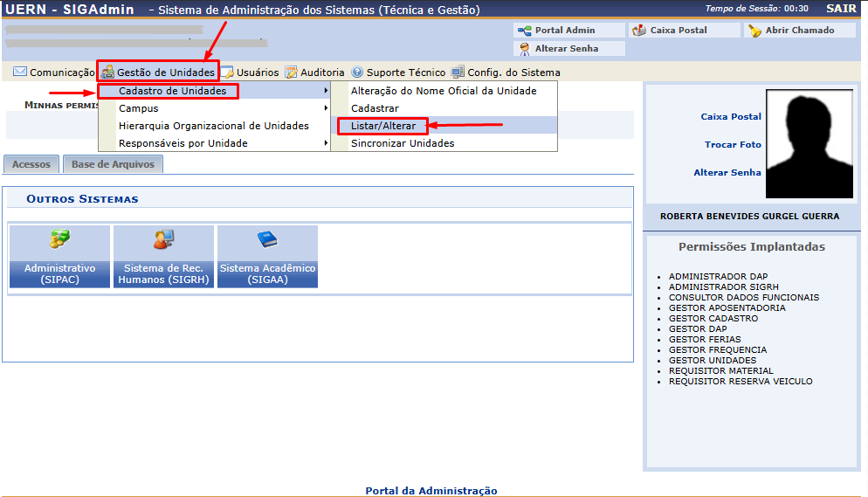Click the Trocar Foto link
Screen dimensions: 868x497
[x=733, y=145]
